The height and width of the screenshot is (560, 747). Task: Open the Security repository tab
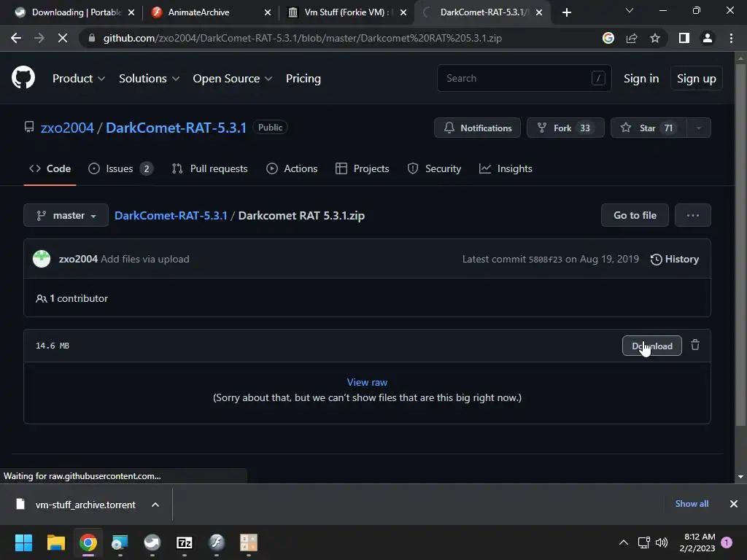tap(434, 168)
